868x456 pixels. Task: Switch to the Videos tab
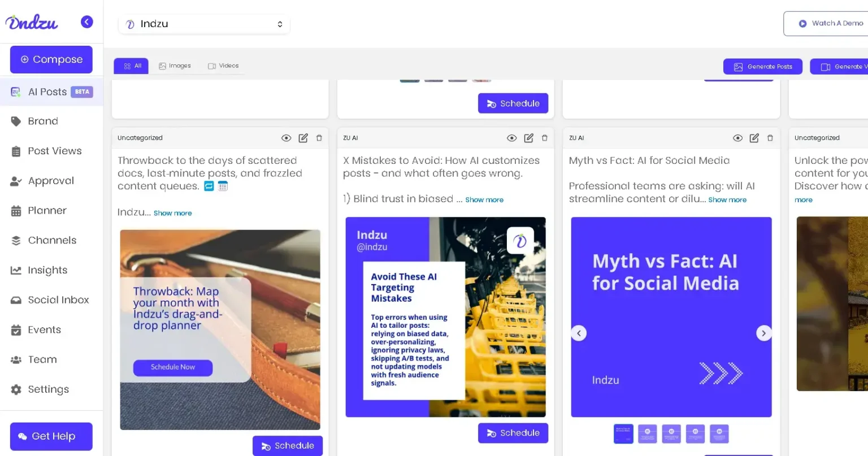pos(223,66)
